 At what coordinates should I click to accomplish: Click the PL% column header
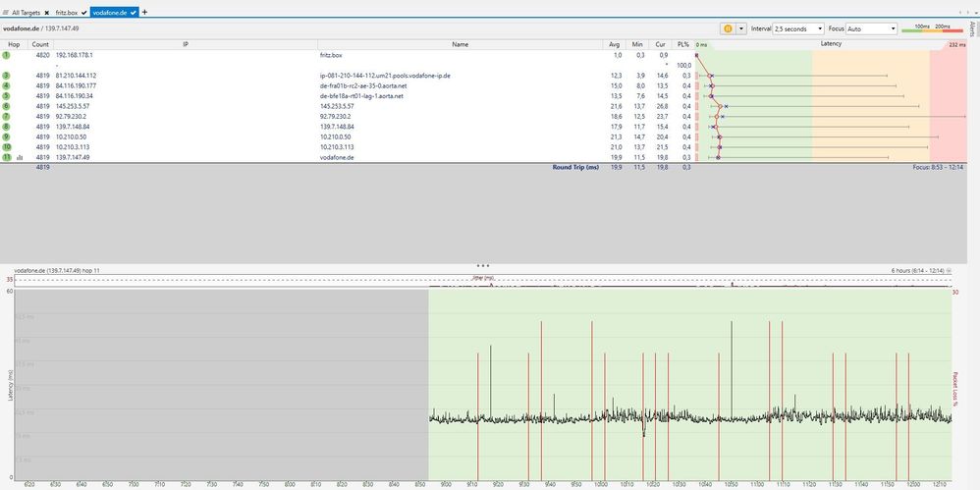pos(684,44)
